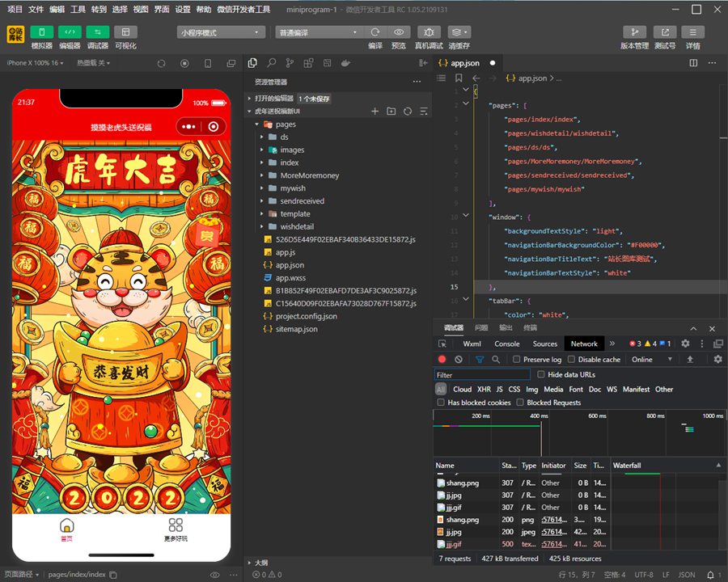
Task: Toggle the 模拟器 simulator panel button
Action: coord(42,32)
